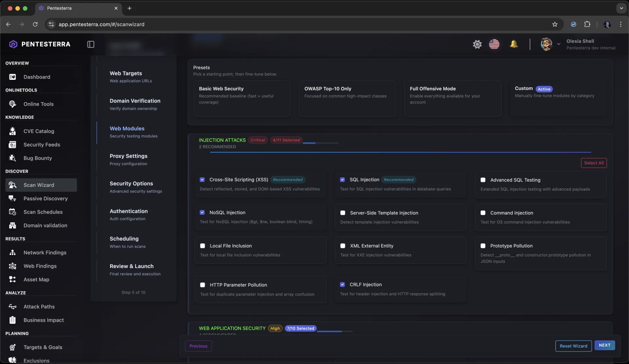The width and height of the screenshot is (629, 364).
Task: Select the Bug Bounty icon
Action: (12, 158)
